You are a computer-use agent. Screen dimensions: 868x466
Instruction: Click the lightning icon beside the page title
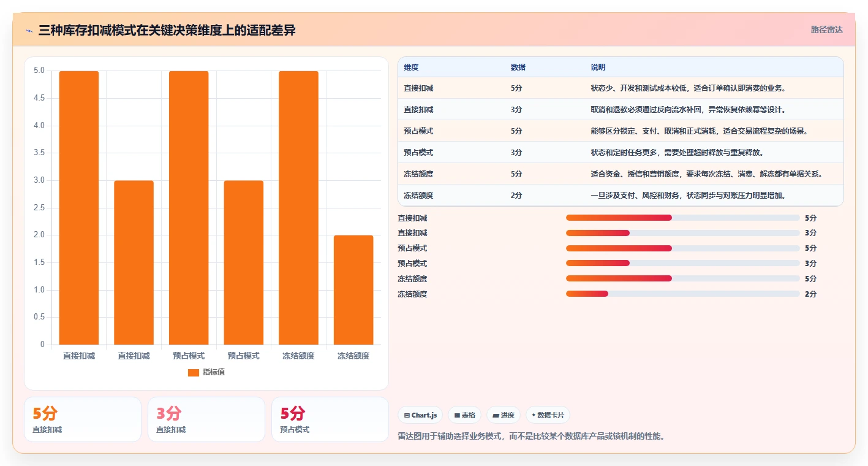pos(29,31)
